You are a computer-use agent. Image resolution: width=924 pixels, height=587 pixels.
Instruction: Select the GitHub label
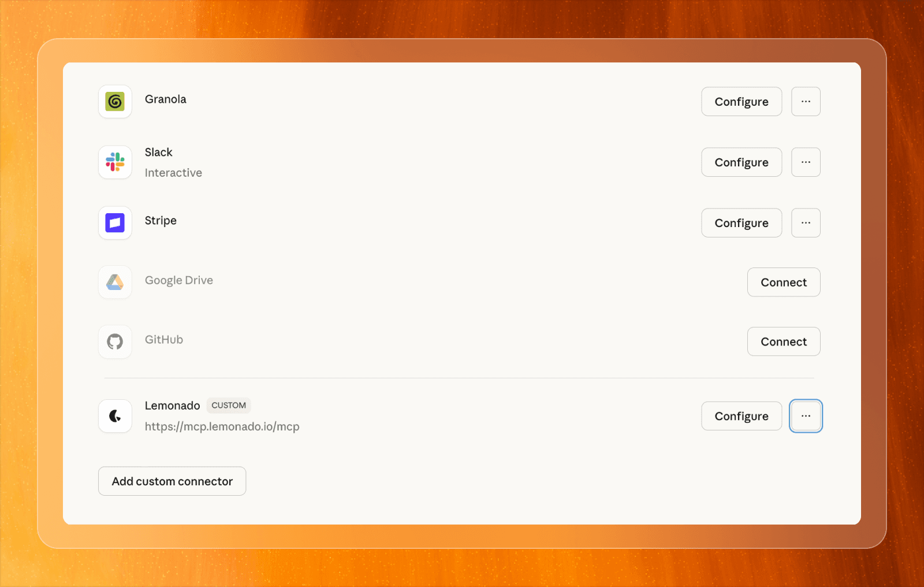pos(164,340)
